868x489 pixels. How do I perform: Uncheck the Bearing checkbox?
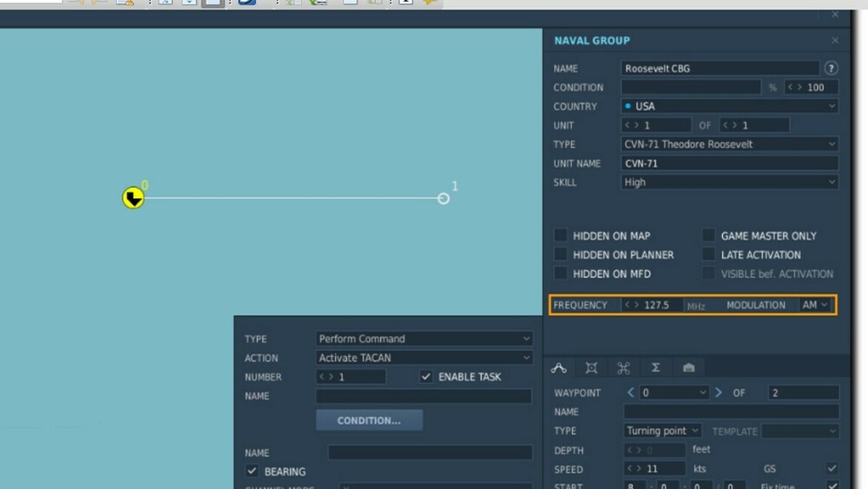pyautogui.click(x=252, y=472)
